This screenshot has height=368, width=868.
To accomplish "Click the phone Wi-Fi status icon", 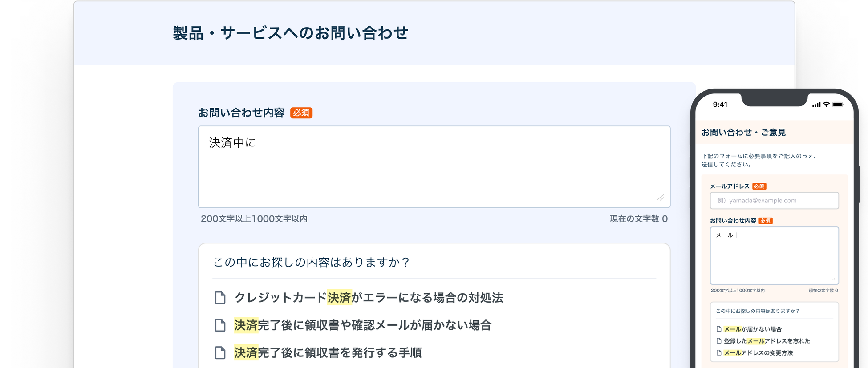I will (x=826, y=105).
